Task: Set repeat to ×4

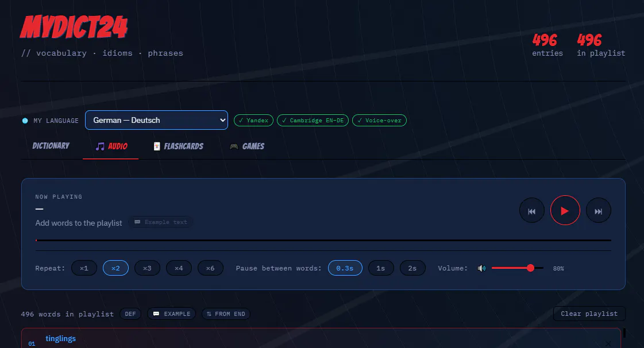Action: (179, 268)
